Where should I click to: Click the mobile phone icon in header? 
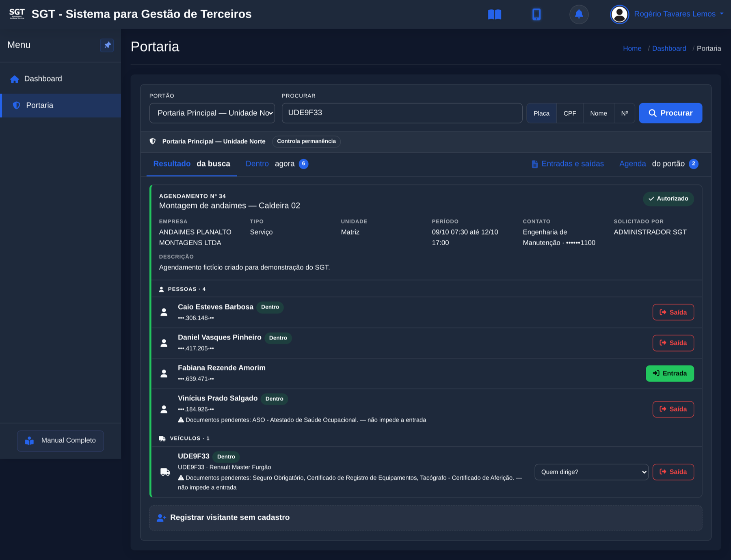pos(536,14)
